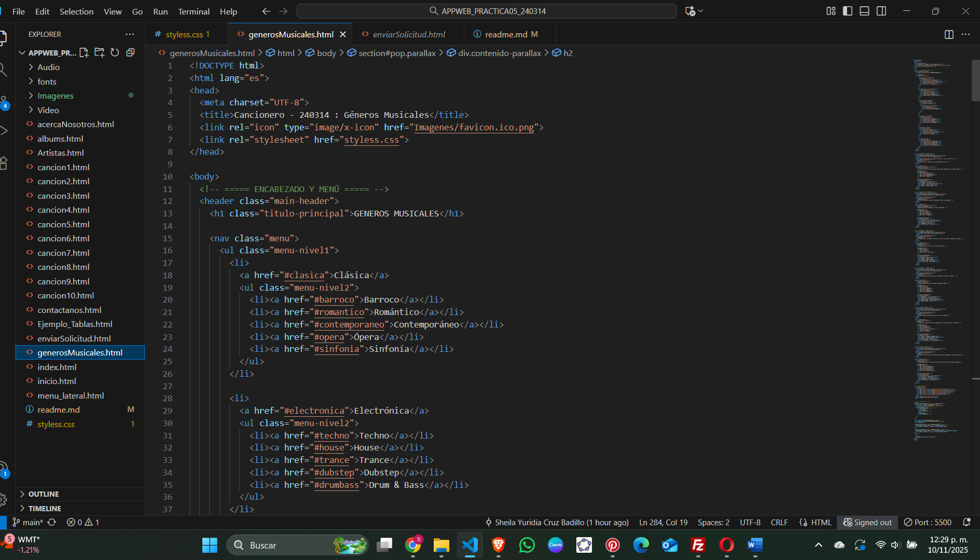Image resolution: width=980 pixels, height=560 pixels.
Task: Toggle the bottom panel visibility
Action: point(864,11)
